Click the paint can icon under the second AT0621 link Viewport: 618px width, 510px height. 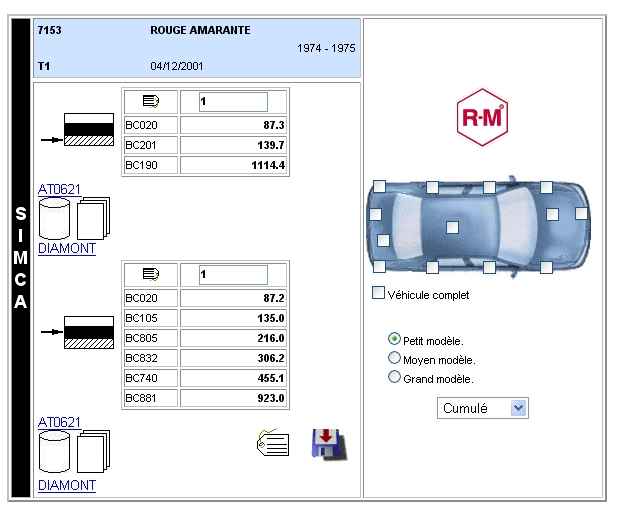pyautogui.click(x=54, y=452)
